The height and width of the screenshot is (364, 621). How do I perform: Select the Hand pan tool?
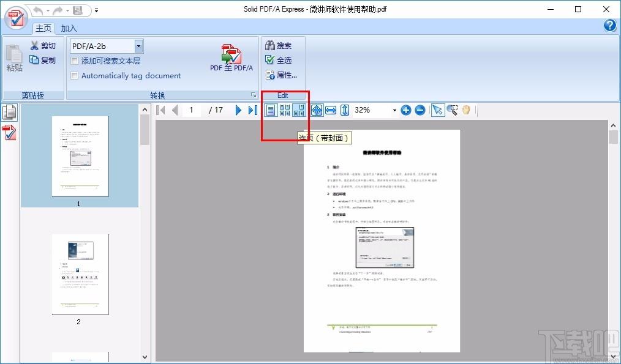pos(465,110)
